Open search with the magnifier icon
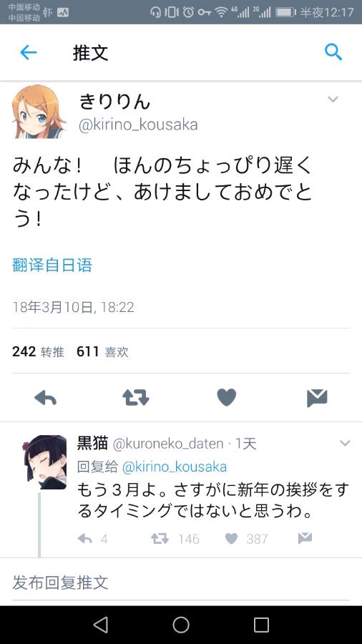 [333, 52]
